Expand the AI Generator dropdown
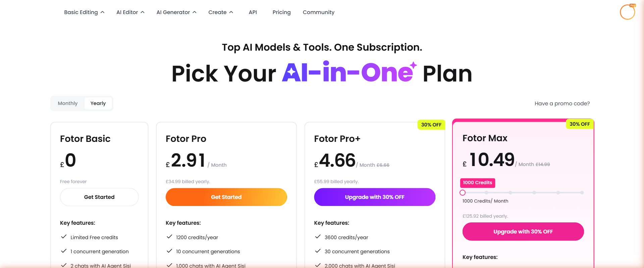This screenshot has height=268, width=644. pos(176,12)
